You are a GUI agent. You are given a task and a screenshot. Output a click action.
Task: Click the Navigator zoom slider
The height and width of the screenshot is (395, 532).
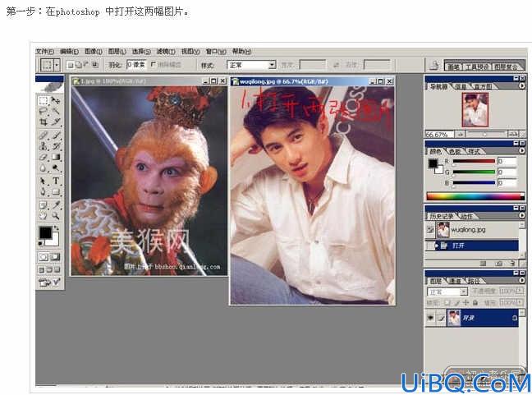486,134
